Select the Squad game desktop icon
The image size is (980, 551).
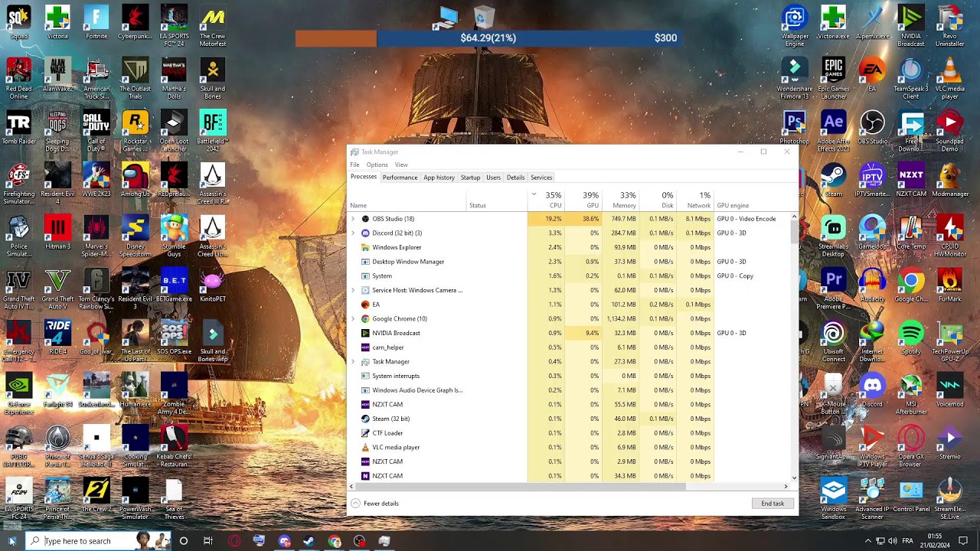click(x=18, y=22)
